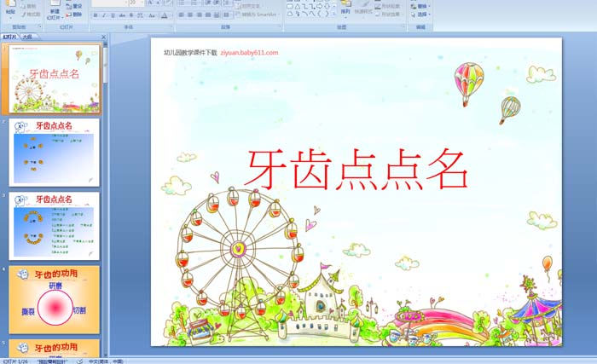
Task: Toggle Underline formatting
Action: click(x=113, y=15)
